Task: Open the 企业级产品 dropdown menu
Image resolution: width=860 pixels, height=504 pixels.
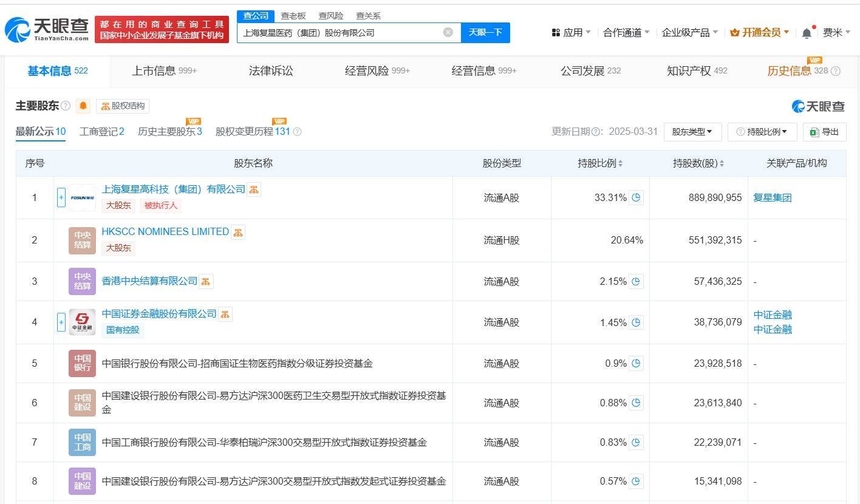Action: [x=689, y=33]
